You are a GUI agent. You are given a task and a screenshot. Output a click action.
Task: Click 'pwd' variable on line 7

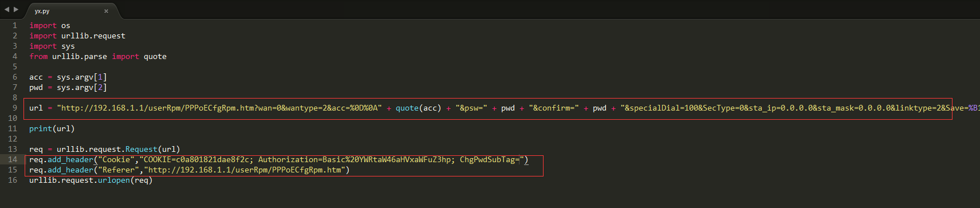36,87
